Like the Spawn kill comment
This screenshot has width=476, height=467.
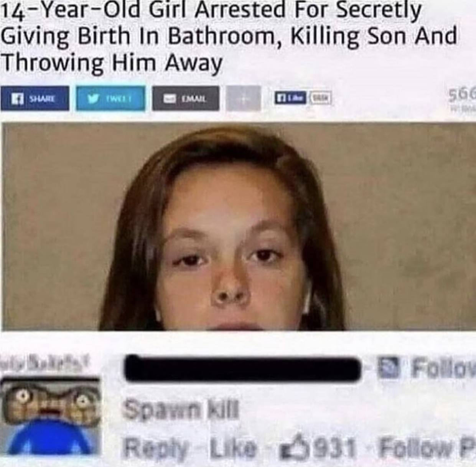231,447
